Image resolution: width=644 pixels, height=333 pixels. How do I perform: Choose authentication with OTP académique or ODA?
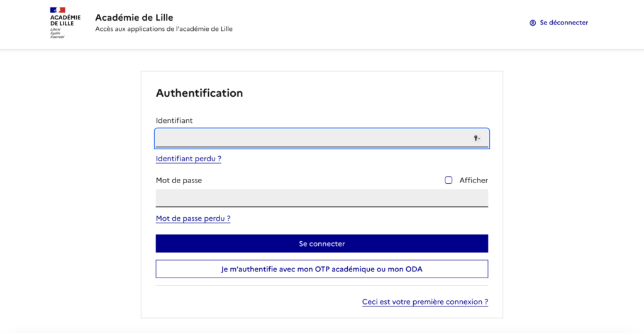click(321, 269)
